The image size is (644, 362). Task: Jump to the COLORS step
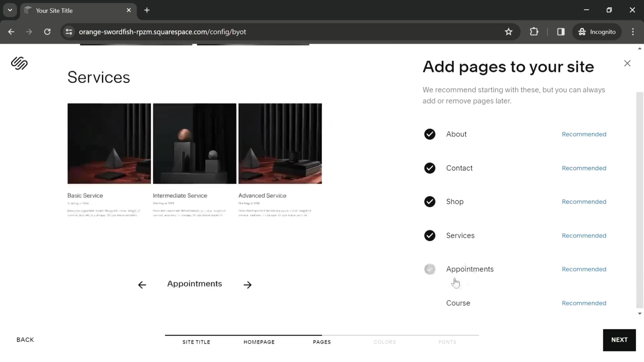(385, 342)
